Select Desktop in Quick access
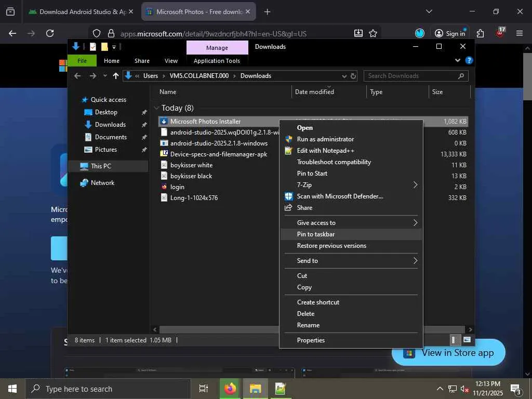Screen dimensions: 532x399 click(x=106, y=112)
